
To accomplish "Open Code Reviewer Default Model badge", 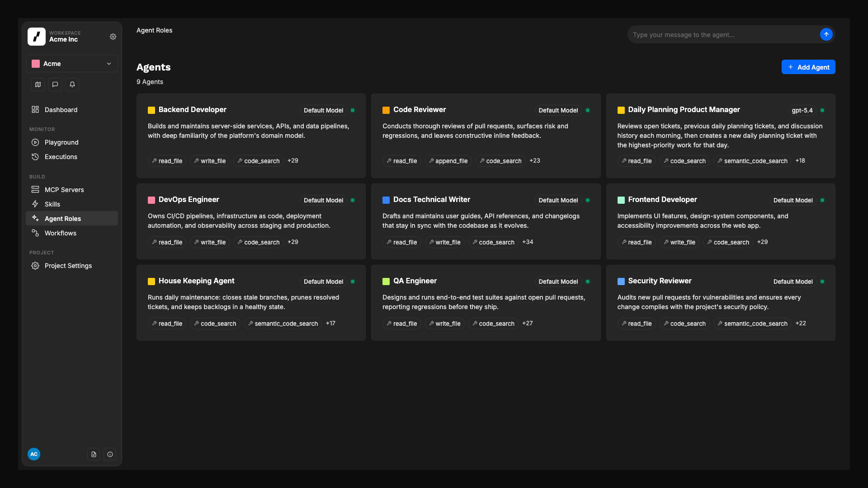I will (x=558, y=110).
